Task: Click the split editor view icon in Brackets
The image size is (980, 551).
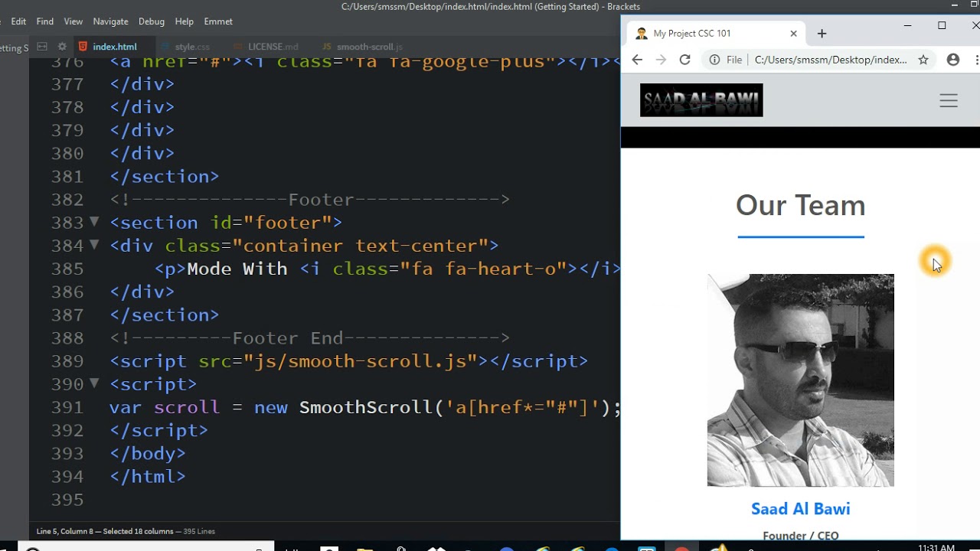Action: point(42,47)
